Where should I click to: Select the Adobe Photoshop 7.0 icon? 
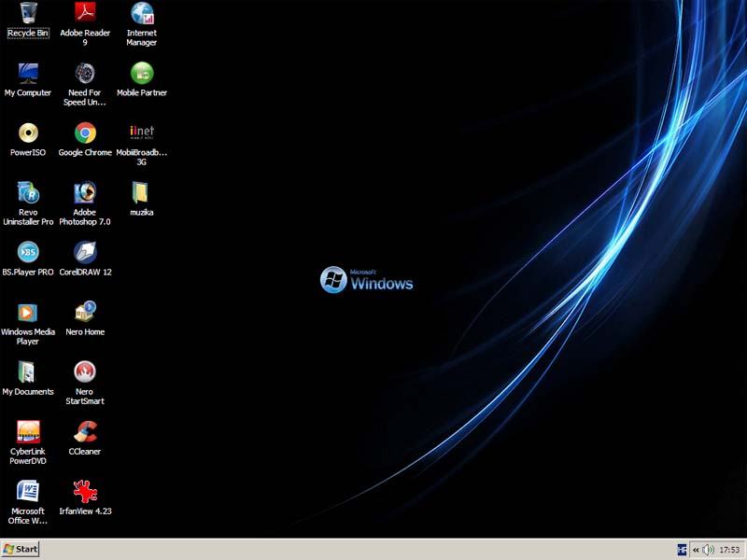(x=85, y=193)
